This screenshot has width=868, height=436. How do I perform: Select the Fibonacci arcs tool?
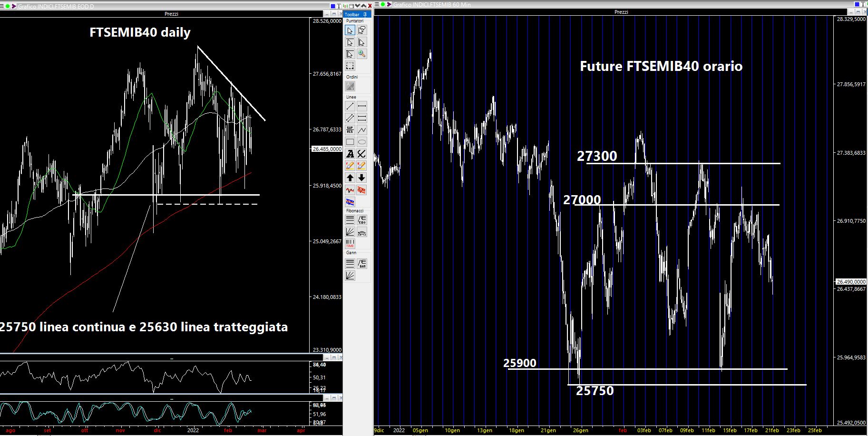point(362,232)
